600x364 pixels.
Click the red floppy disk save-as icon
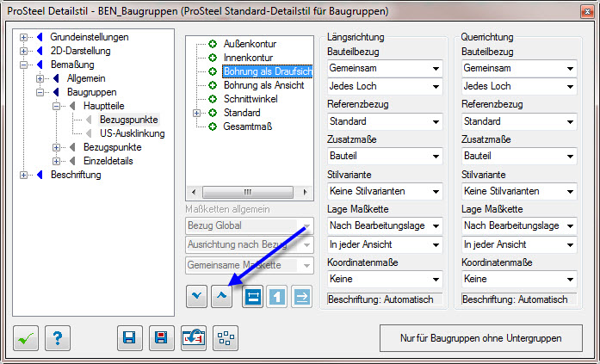(162, 338)
